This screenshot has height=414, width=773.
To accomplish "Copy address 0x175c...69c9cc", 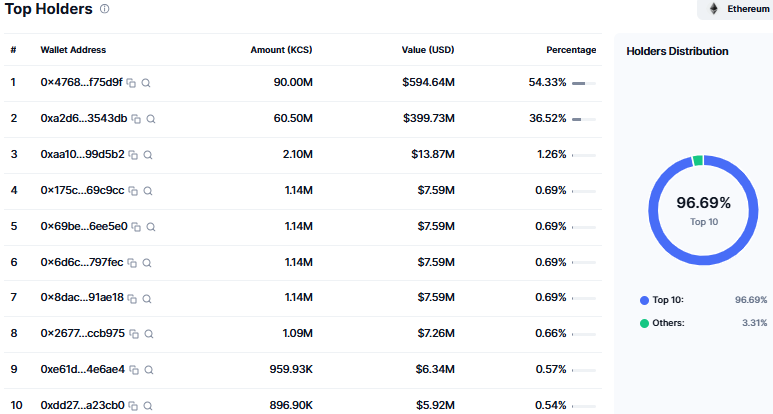I will point(133,191).
